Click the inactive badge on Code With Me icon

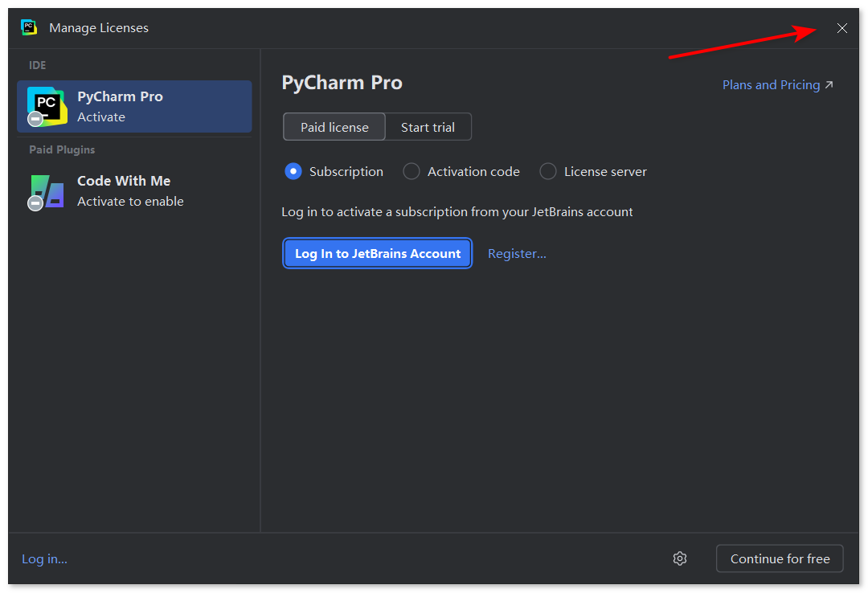point(35,203)
